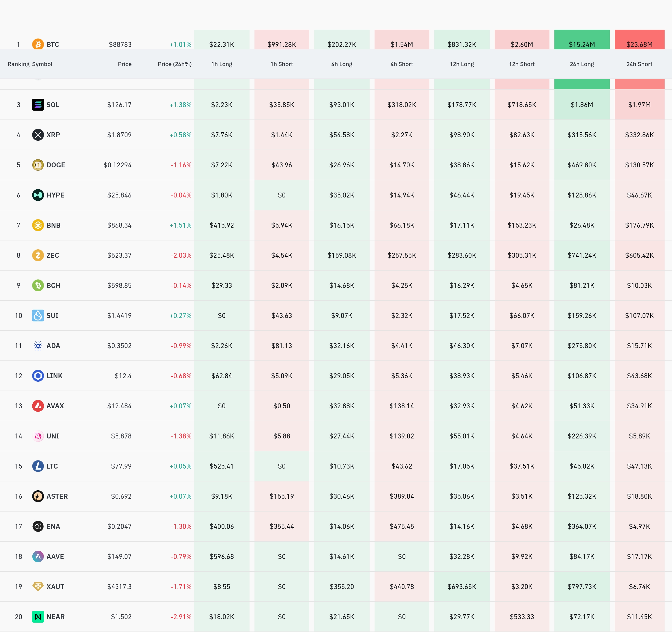The height and width of the screenshot is (632, 672).
Task: Click the Dogecoin DOGE icon
Action: 38,165
